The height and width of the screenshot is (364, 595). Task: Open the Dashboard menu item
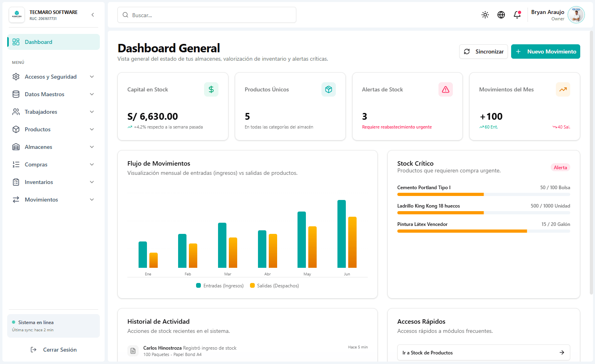(54, 42)
